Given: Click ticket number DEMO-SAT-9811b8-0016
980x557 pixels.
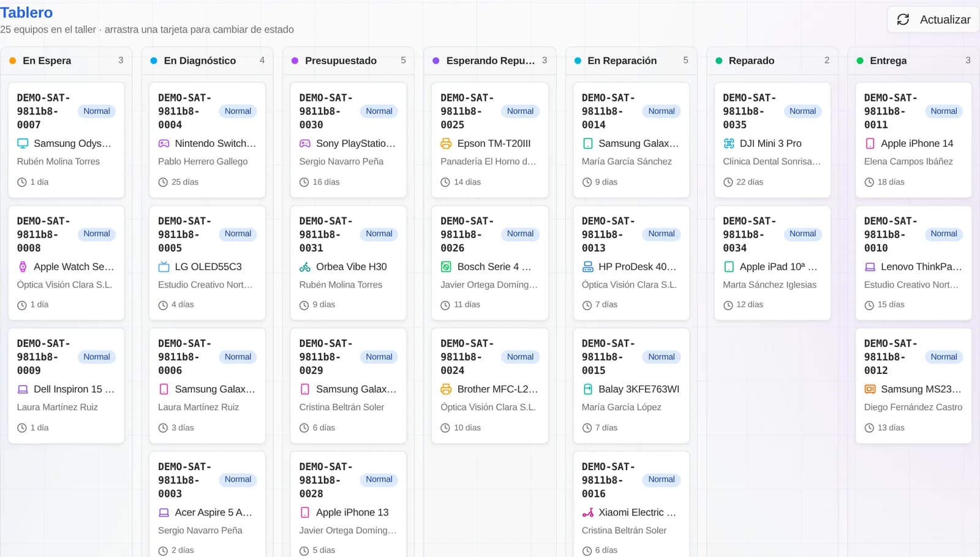Looking at the screenshot, I should [608, 480].
